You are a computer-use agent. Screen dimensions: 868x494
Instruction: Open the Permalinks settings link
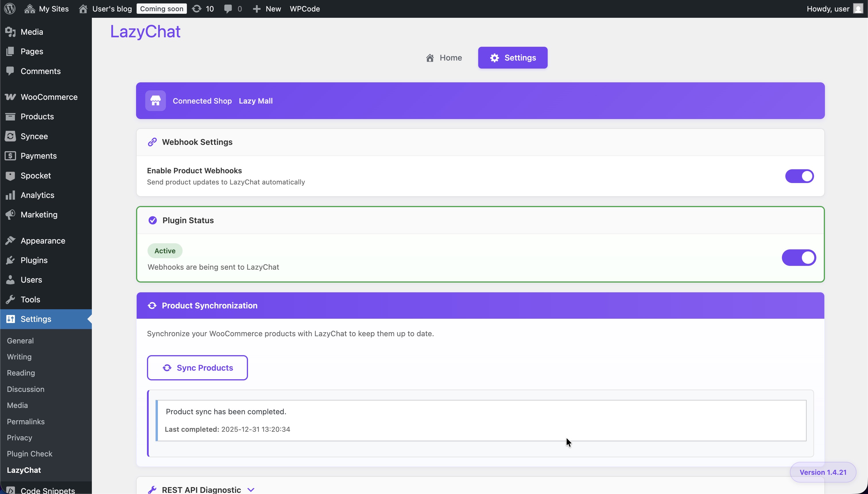tap(26, 421)
